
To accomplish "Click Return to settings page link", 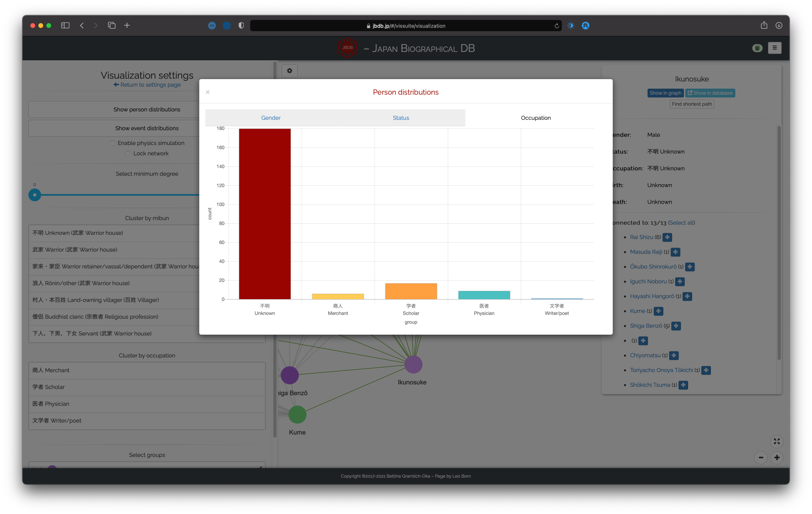I will tap(147, 85).
